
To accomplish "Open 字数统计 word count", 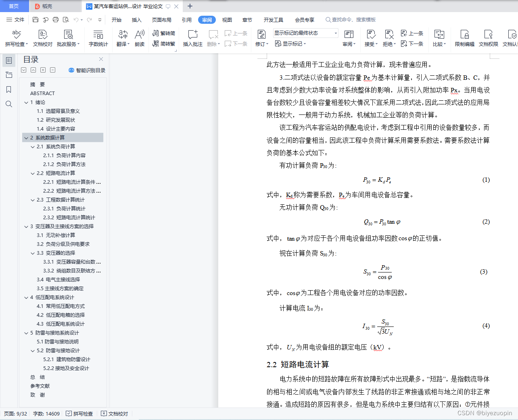I will [98, 38].
